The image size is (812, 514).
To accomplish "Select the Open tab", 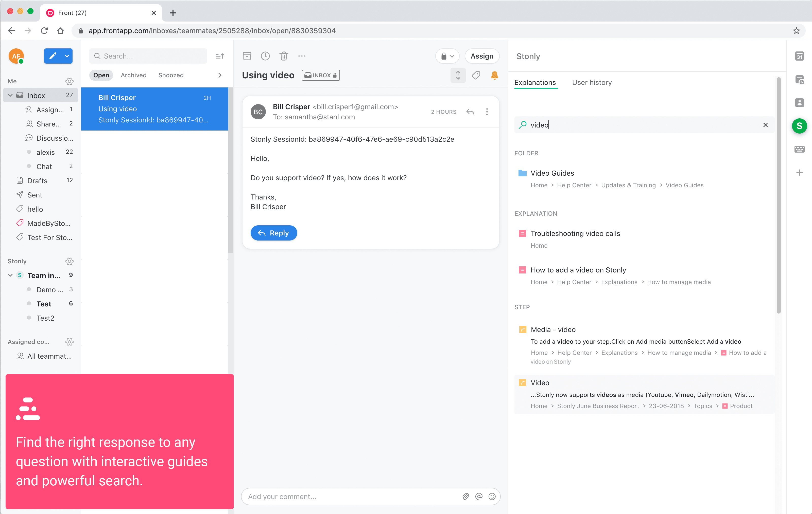I will tap(101, 75).
